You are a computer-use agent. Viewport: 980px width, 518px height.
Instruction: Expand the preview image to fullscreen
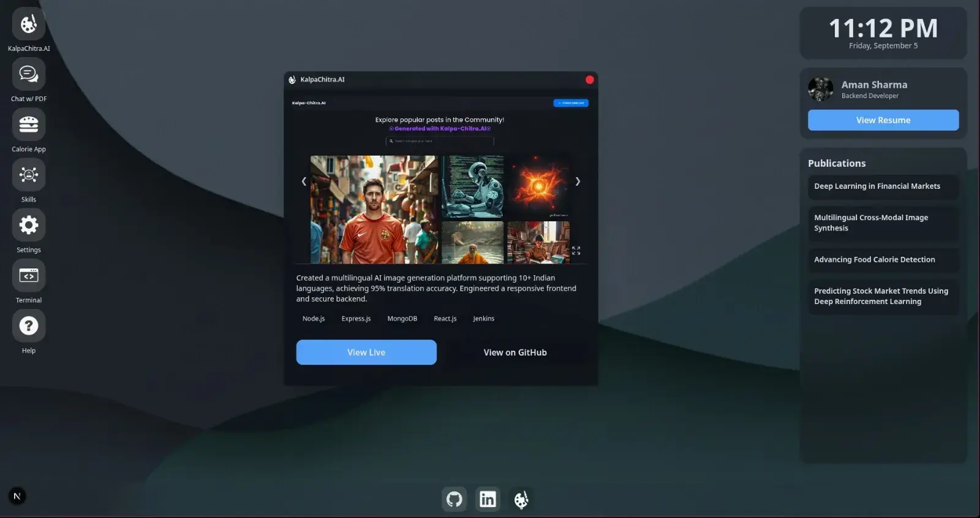pos(576,251)
